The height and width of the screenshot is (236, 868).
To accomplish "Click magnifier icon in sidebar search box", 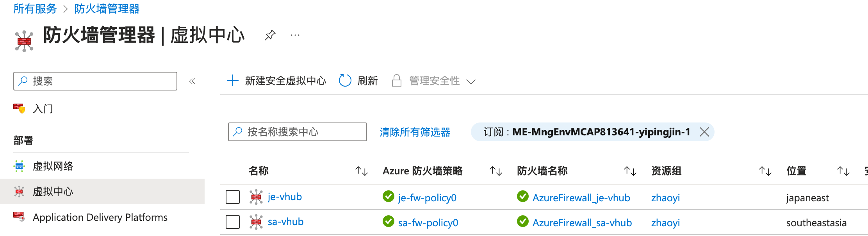I will tap(23, 81).
